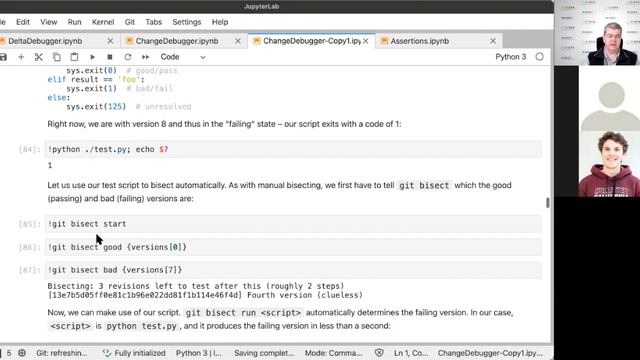
Task: Open the Edit menu
Action: click(x=23, y=22)
